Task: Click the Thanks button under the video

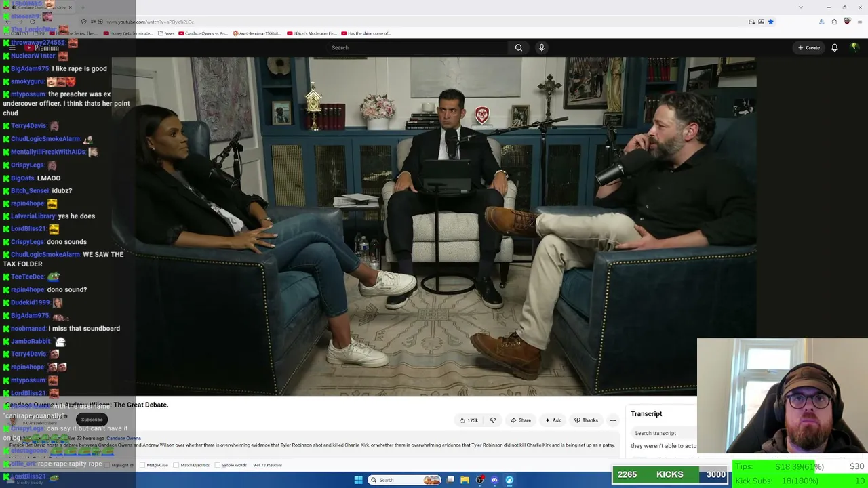Action: point(587,420)
